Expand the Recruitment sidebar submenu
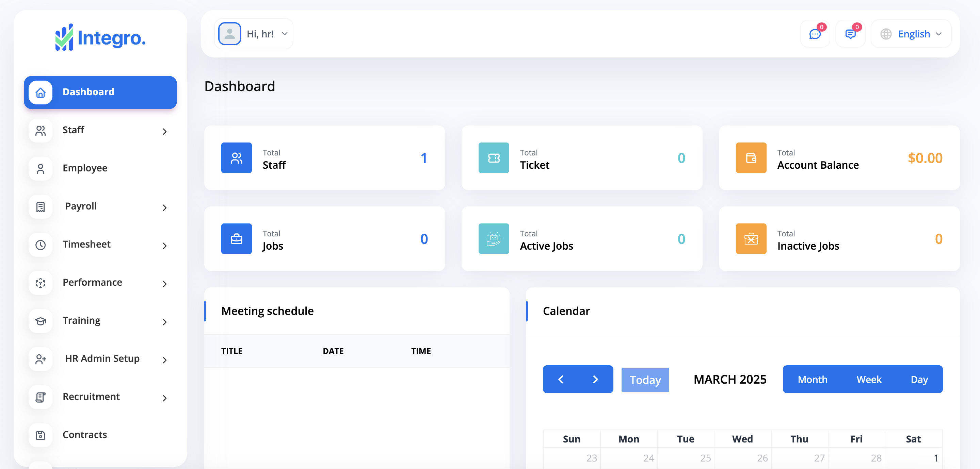The height and width of the screenshot is (469, 980). [100, 397]
